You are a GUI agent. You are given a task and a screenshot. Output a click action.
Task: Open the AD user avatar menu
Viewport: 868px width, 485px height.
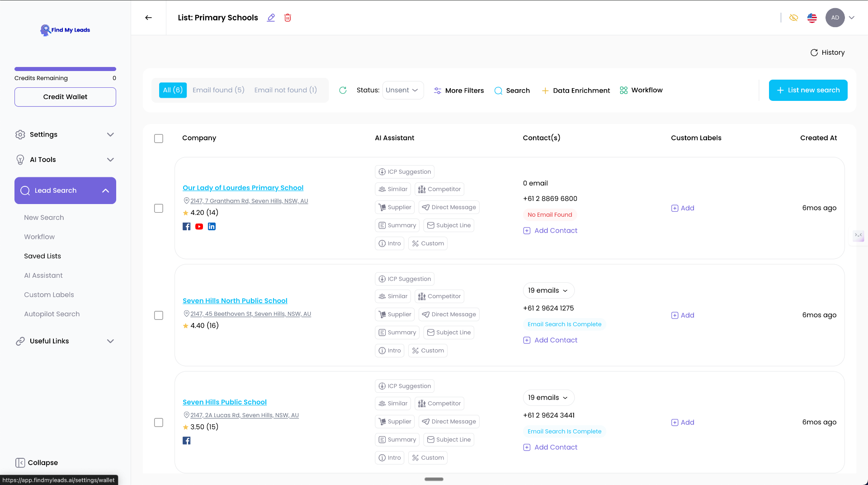tap(835, 18)
